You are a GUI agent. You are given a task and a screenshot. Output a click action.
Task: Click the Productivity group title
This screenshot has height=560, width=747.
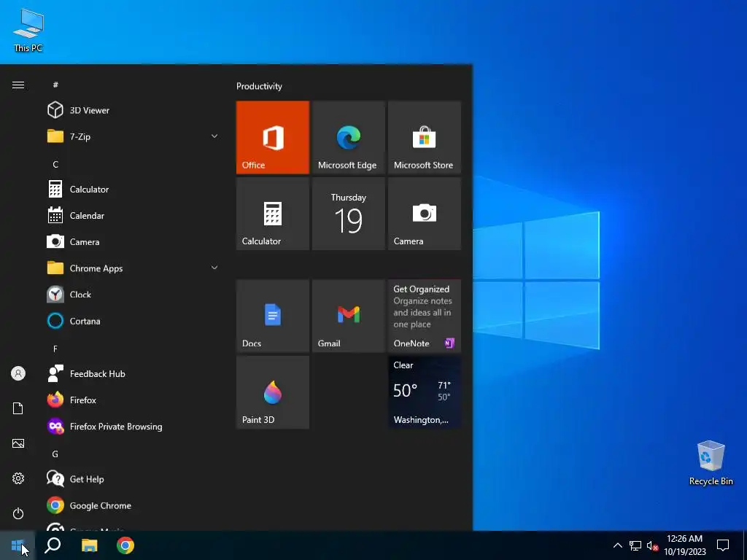(259, 86)
